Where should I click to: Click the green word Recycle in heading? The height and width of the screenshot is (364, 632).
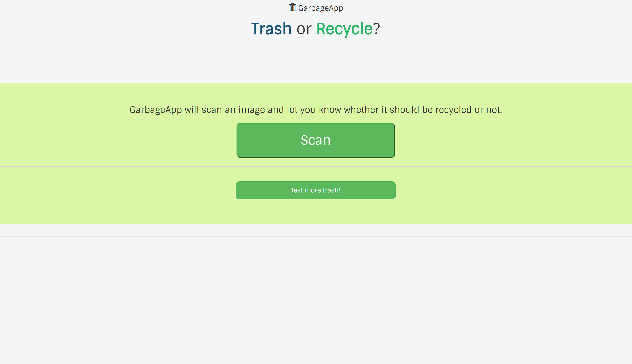[x=344, y=29]
